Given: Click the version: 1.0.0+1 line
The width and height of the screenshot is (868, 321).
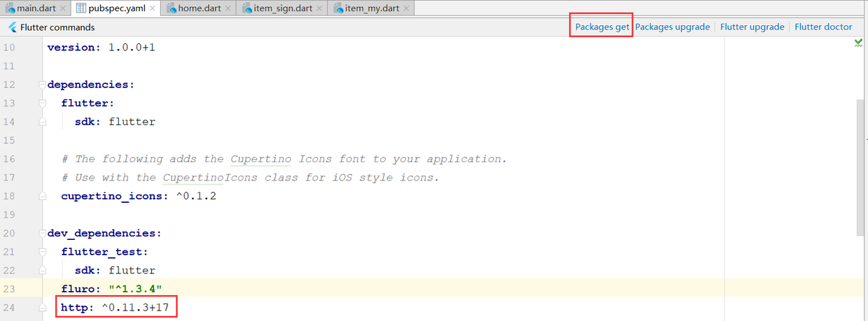Looking at the screenshot, I should pyautogui.click(x=100, y=48).
